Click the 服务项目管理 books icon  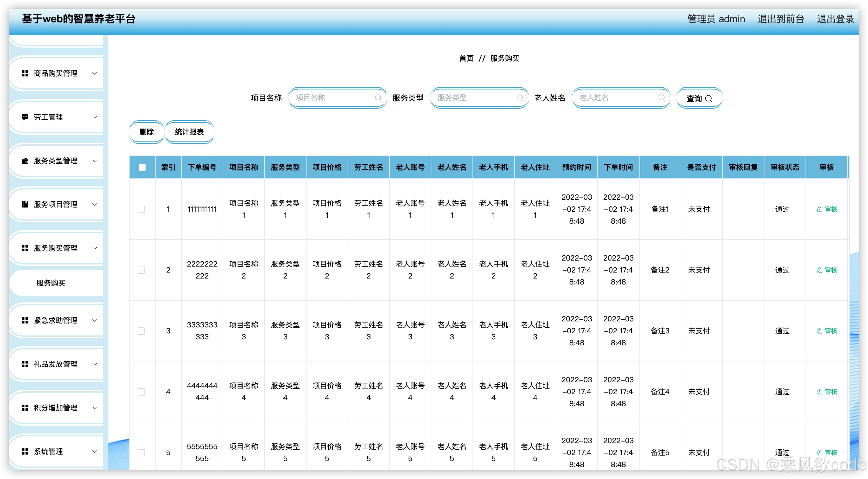[x=25, y=204]
